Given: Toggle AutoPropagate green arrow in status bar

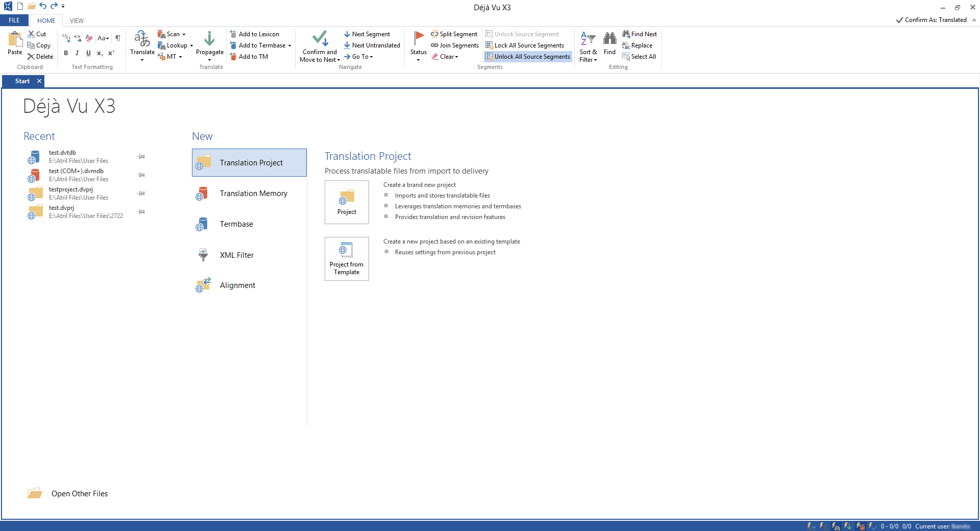Looking at the screenshot, I should click(x=848, y=526).
